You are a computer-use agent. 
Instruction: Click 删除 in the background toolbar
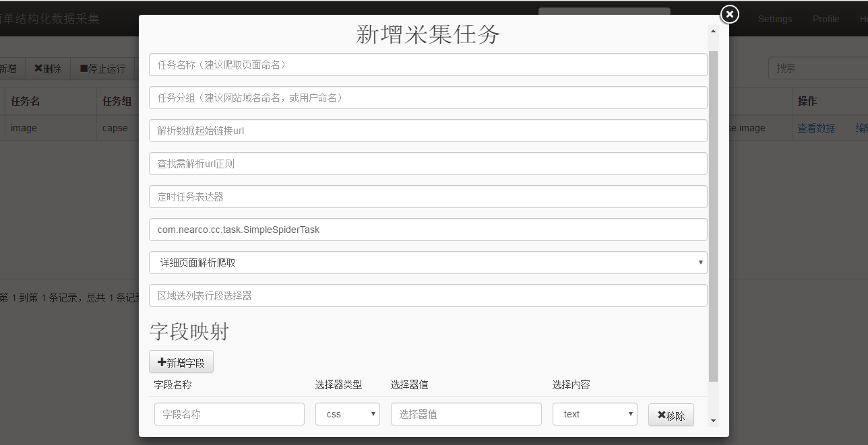(x=48, y=68)
